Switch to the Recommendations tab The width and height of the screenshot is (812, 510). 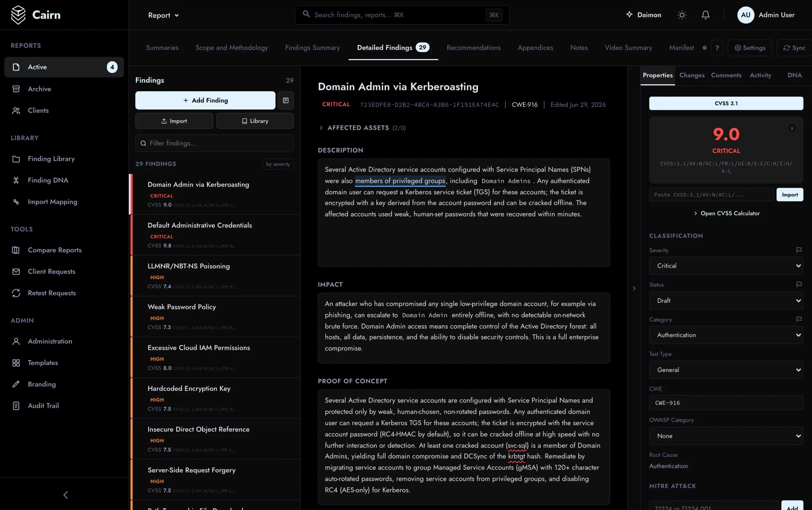pos(473,48)
